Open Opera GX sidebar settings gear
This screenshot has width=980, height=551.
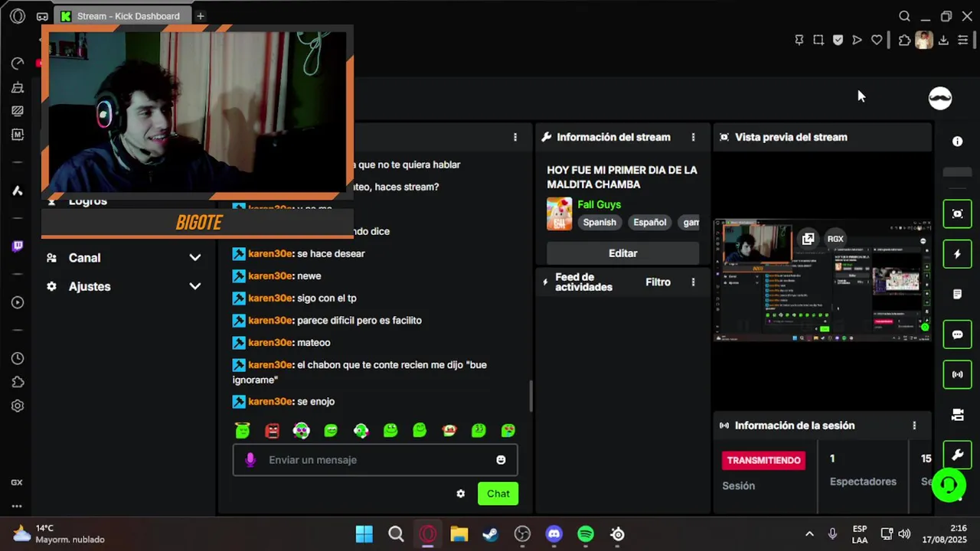[17, 406]
